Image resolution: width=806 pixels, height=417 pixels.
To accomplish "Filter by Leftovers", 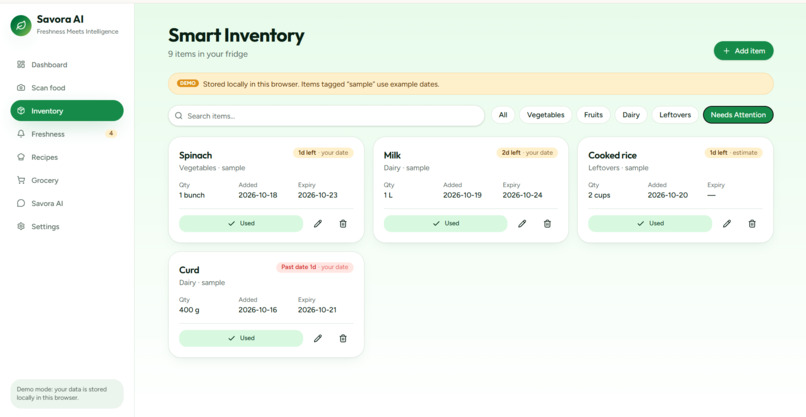I will [x=675, y=115].
